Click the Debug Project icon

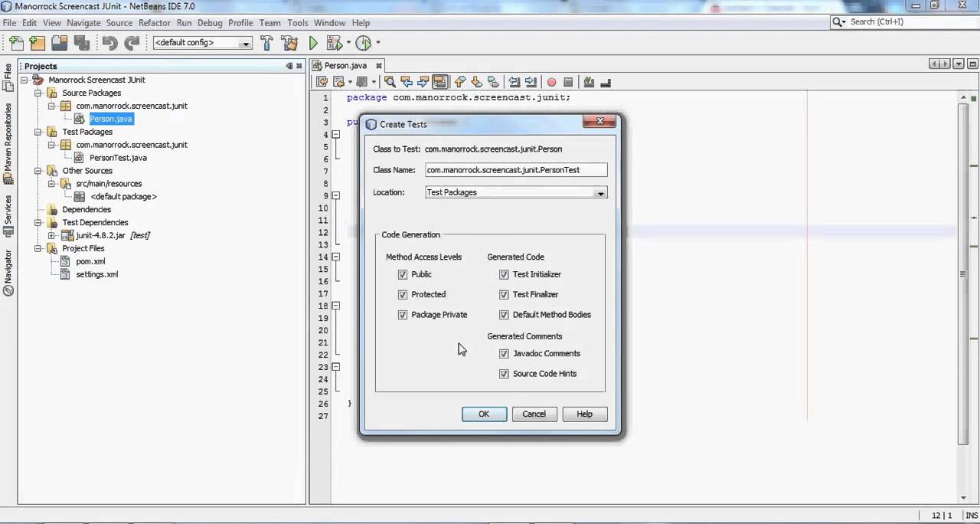[335, 44]
